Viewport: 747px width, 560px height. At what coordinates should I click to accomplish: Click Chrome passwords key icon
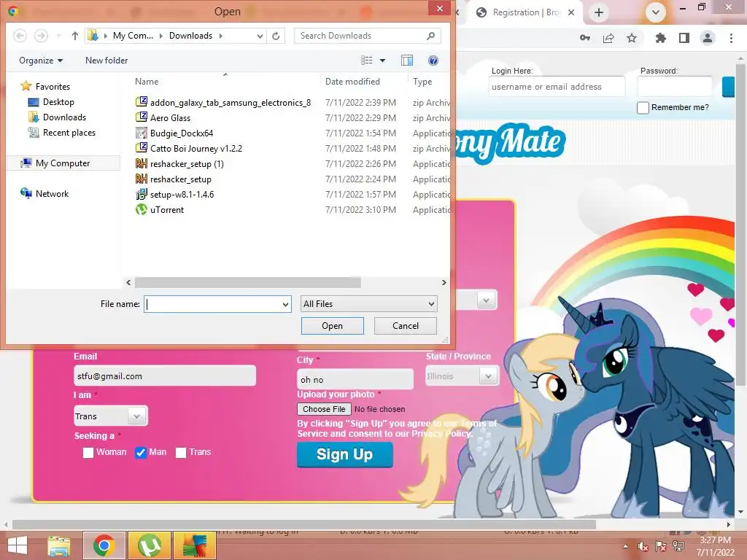pyautogui.click(x=585, y=38)
